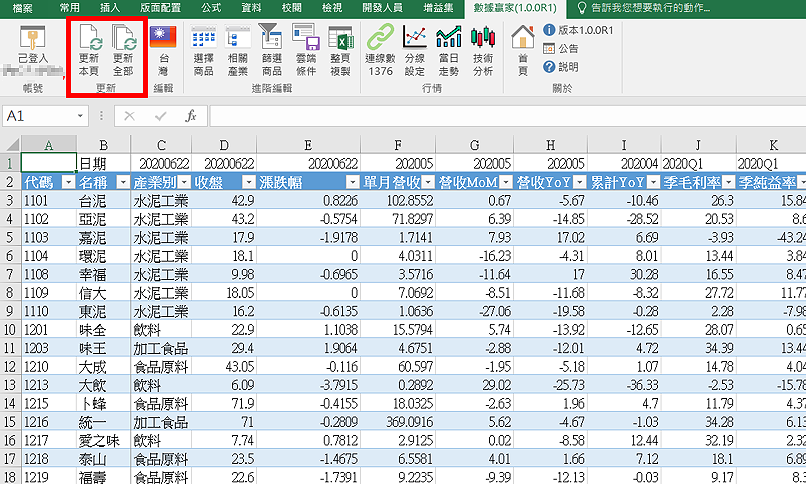806x484 pixels.
Task: Expand the Name Box dropdown arrow
Action: (x=81, y=116)
